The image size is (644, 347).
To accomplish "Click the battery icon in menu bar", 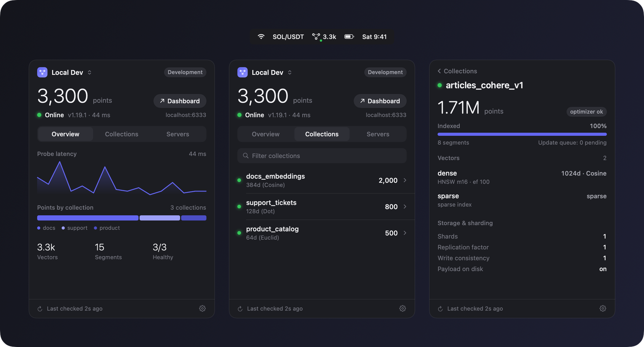I will (349, 37).
